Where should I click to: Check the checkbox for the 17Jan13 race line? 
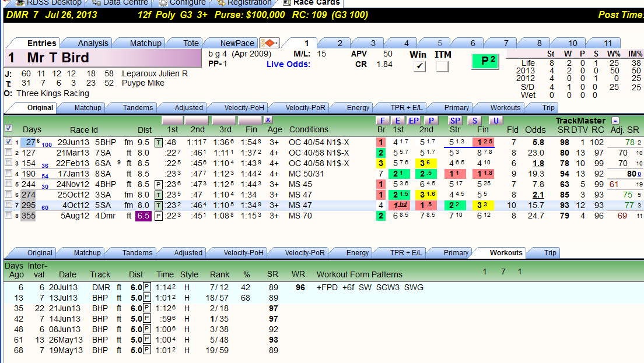[x=8, y=173]
